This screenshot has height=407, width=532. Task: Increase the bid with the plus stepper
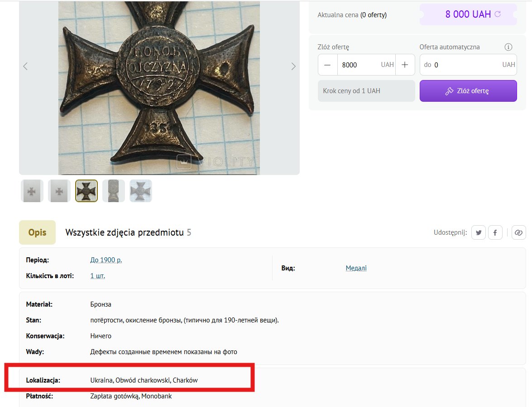(404, 64)
